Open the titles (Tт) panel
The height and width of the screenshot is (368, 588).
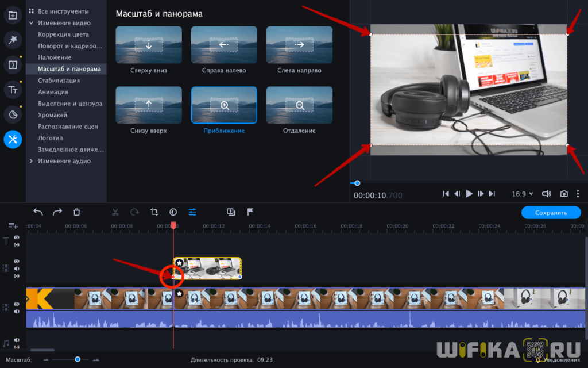[13, 90]
